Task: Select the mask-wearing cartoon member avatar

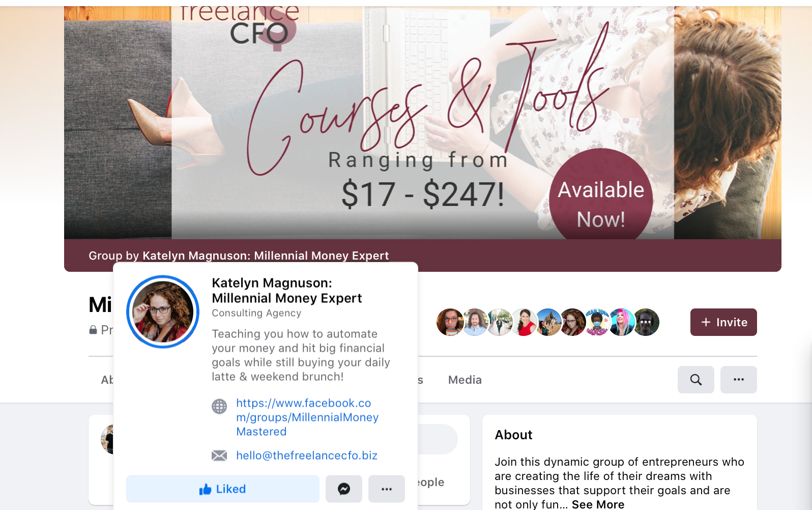Action: pos(597,322)
